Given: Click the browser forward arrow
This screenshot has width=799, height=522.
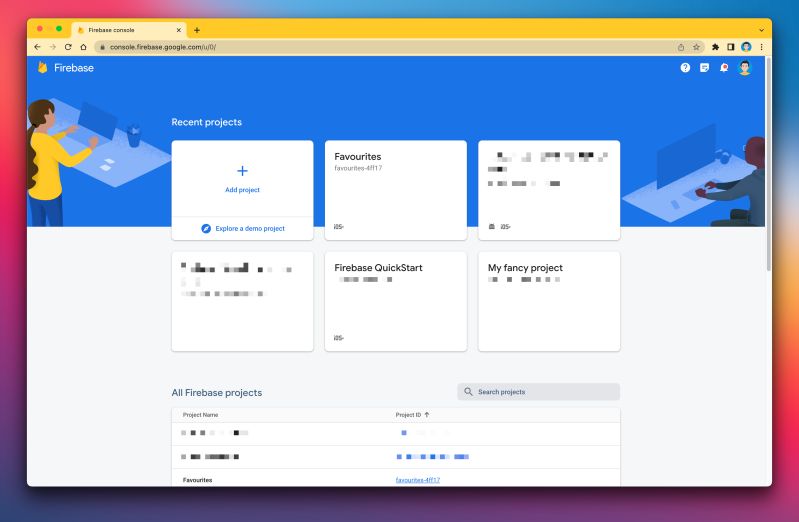Looking at the screenshot, I should (x=52, y=47).
